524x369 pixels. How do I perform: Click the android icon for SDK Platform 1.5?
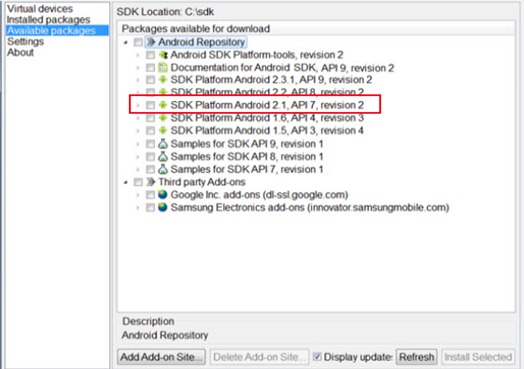pos(163,130)
